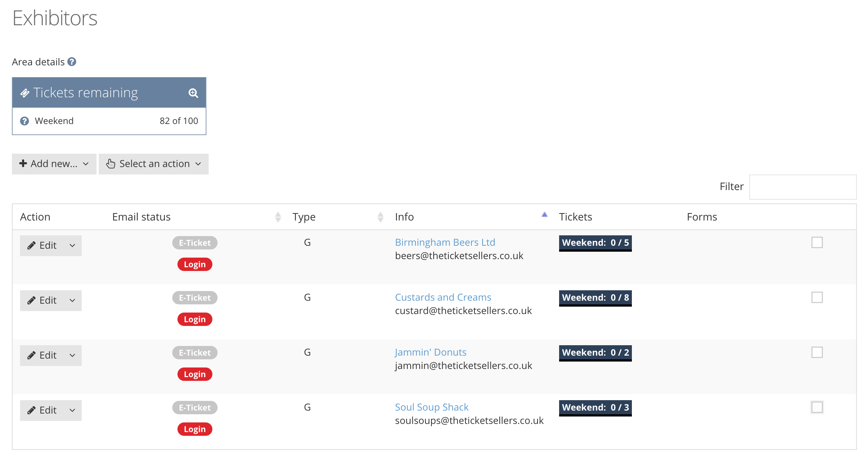
Task: Expand Edit options for Soul Soup Shack
Action: 72,410
